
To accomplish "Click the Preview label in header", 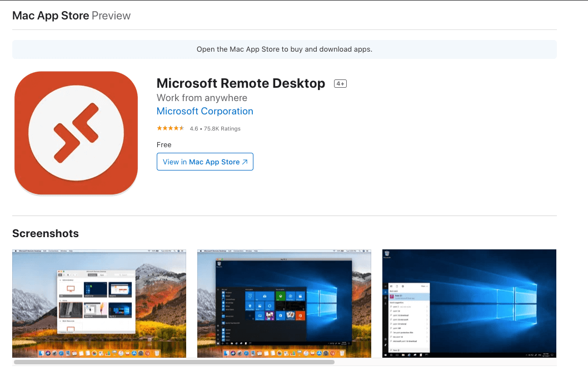I will [111, 16].
